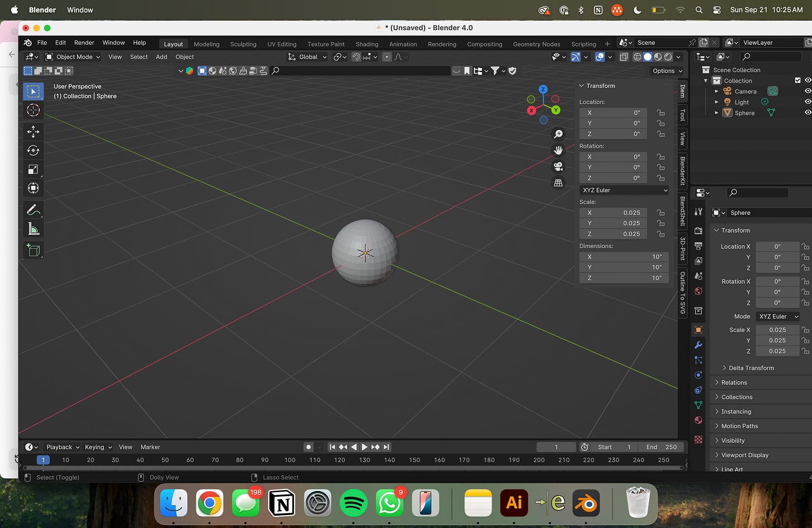Viewport: 812px width, 528px height.
Task: Open the Add menu in viewport header
Action: (x=161, y=57)
